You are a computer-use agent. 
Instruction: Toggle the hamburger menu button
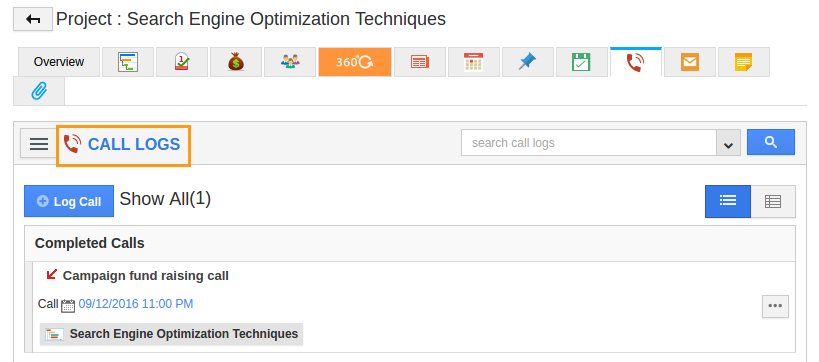(39, 144)
